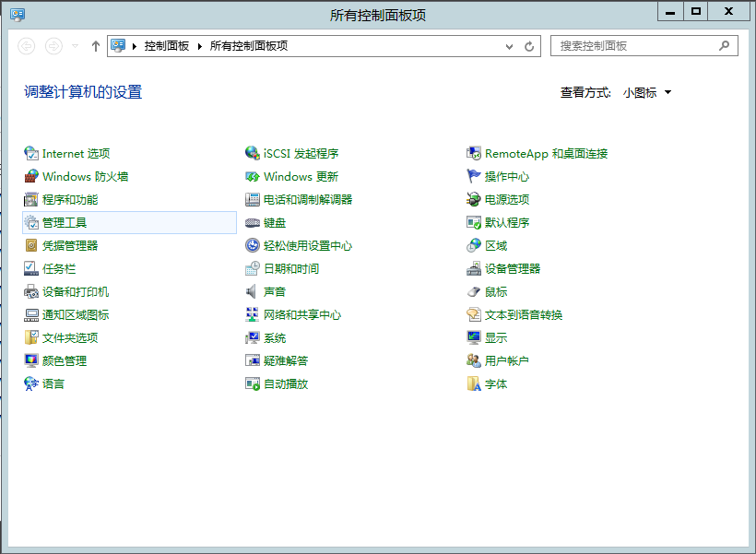
Task: Go up one level arrow
Action: point(96,46)
